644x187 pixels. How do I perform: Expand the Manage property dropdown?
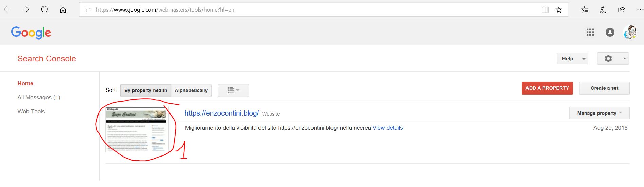(599, 113)
